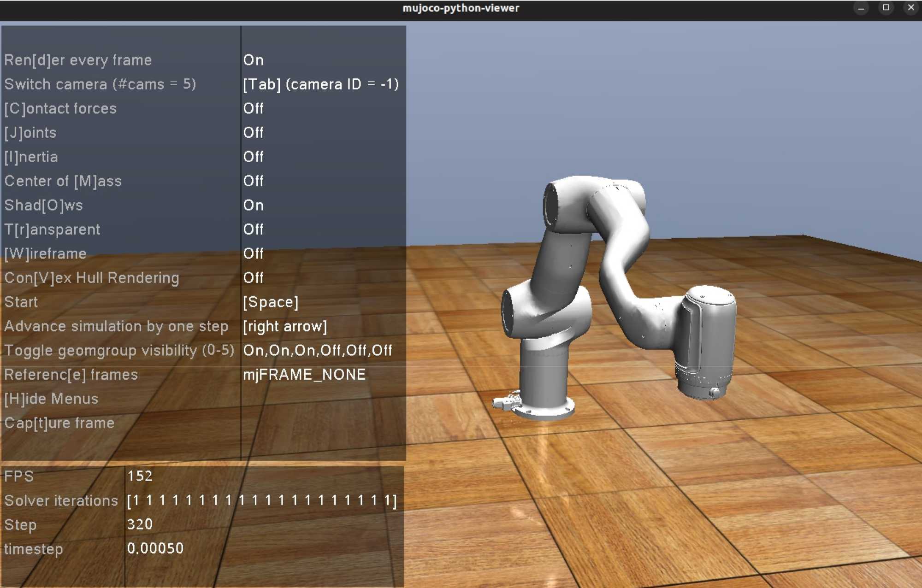Click the Shadows On value
The width and height of the screenshot is (922, 588).
pyautogui.click(x=253, y=206)
